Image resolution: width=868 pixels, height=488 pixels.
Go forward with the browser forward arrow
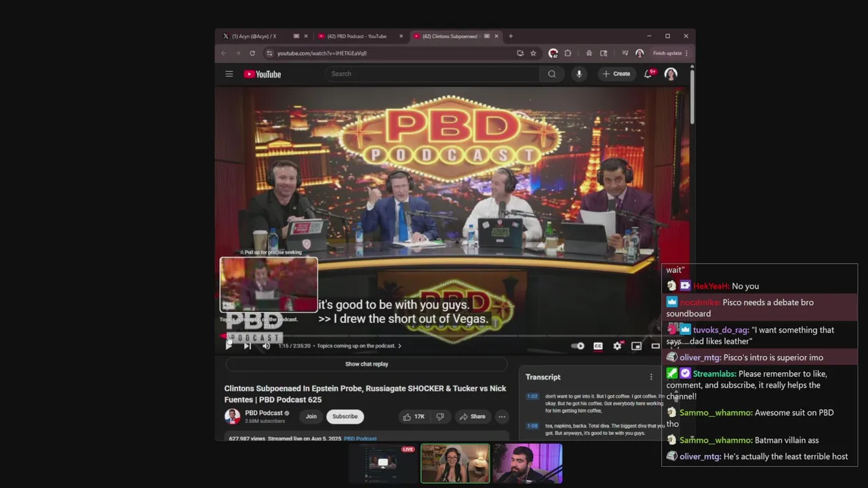237,53
